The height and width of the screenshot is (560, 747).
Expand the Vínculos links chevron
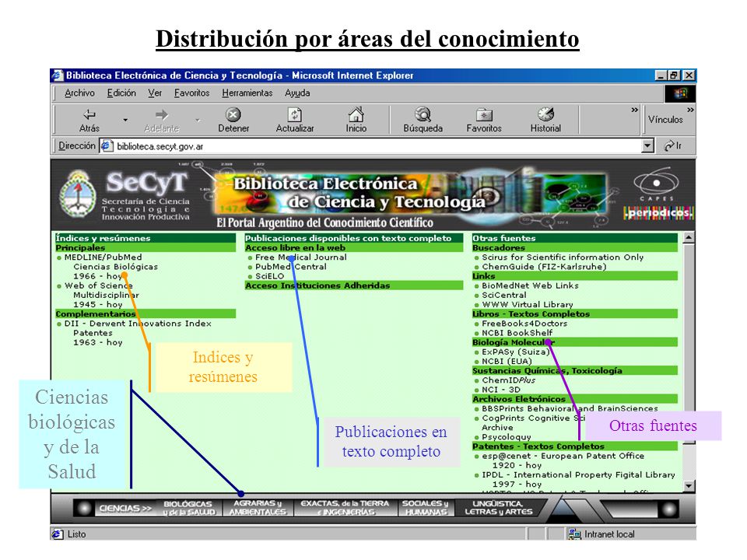pos(690,110)
